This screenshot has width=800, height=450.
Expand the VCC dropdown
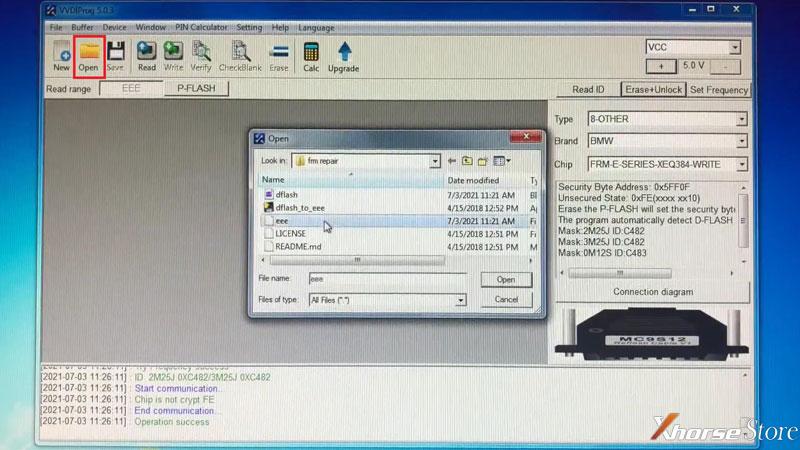tap(734, 47)
